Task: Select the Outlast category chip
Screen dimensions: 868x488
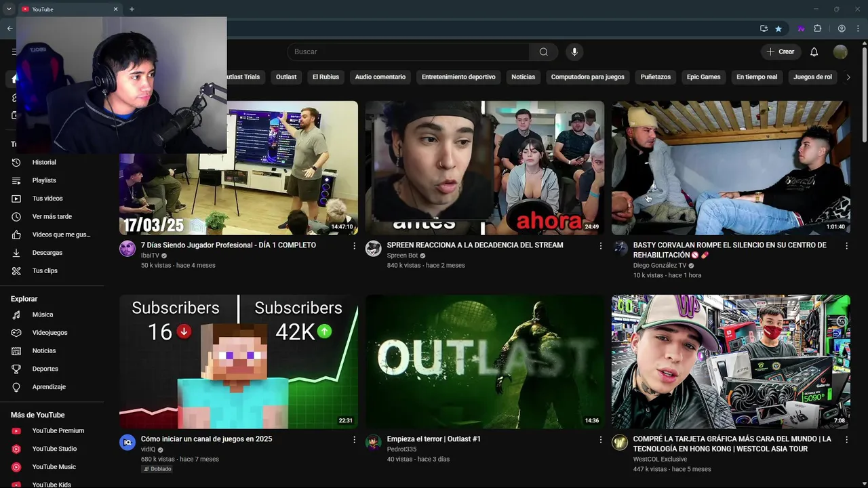Action: click(x=286, y=77)
